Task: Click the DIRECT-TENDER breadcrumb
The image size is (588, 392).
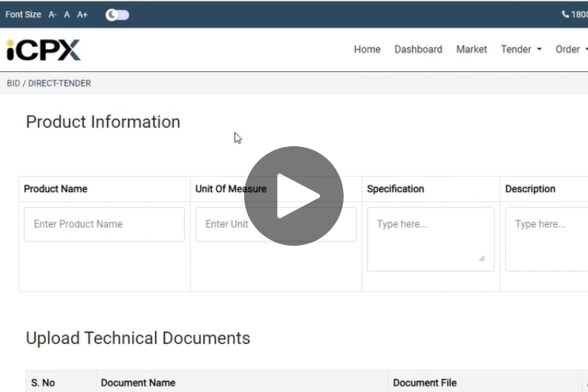Action: tap(59, 83)
